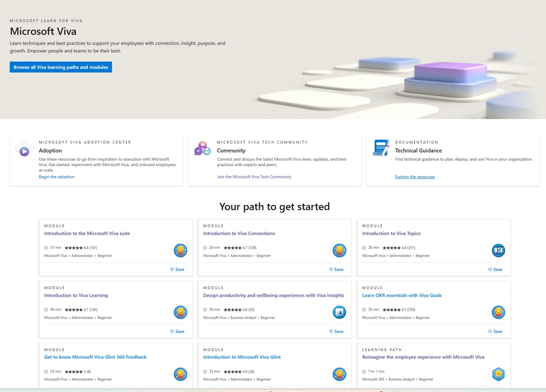Click the Viva Connections star rating 4.7 (129)
This screenshot has width=546, height=392.
point(240,248)
